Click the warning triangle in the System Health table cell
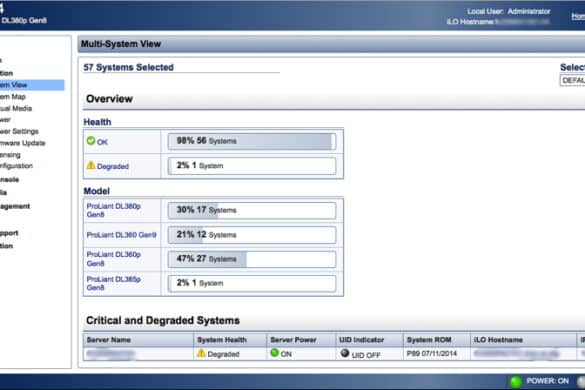 201,353
